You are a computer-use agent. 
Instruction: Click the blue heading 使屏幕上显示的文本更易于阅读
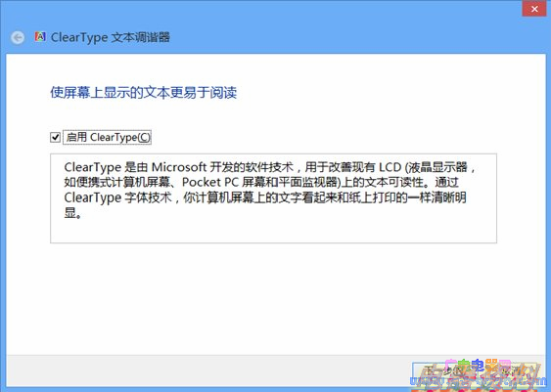[143, 93]
